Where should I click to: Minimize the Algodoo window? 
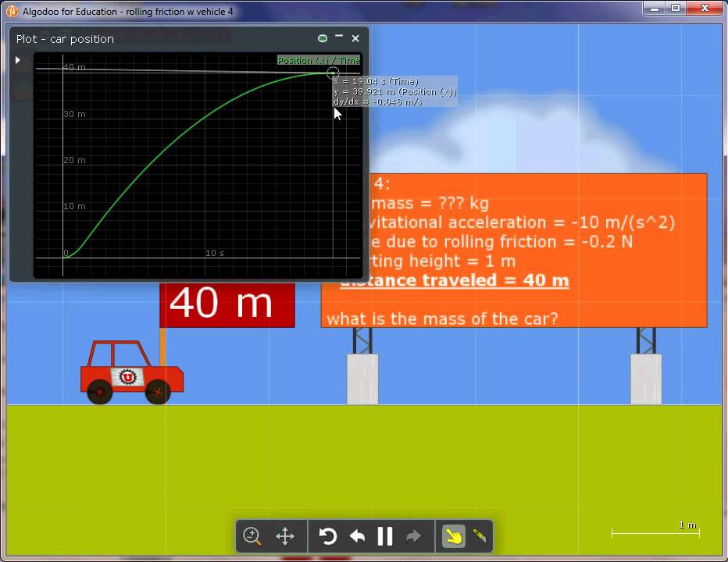point(655,8)
